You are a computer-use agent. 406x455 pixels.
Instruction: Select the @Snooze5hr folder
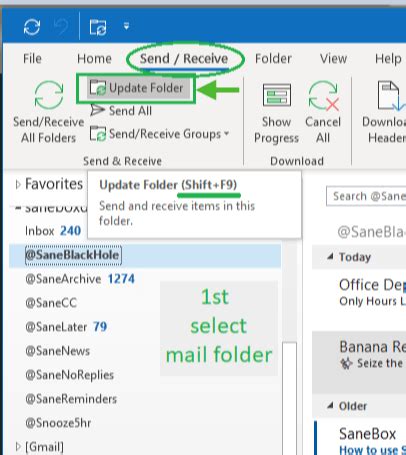[58, 423]
